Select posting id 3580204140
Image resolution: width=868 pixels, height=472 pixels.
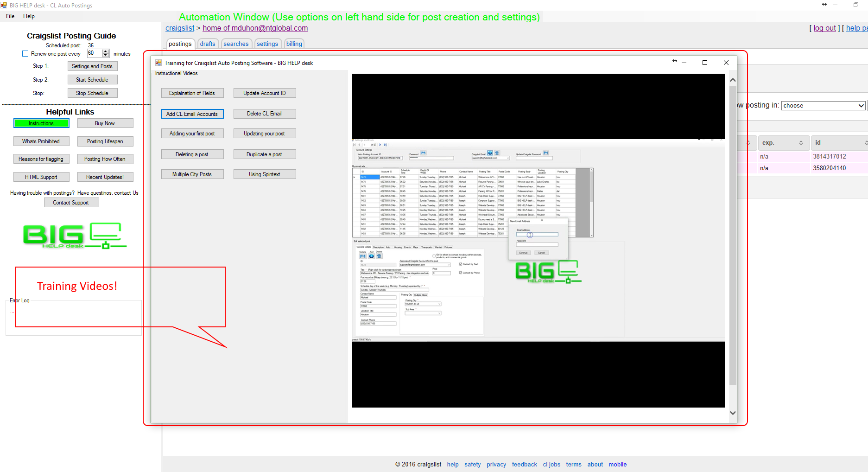[x=830, y=168]
